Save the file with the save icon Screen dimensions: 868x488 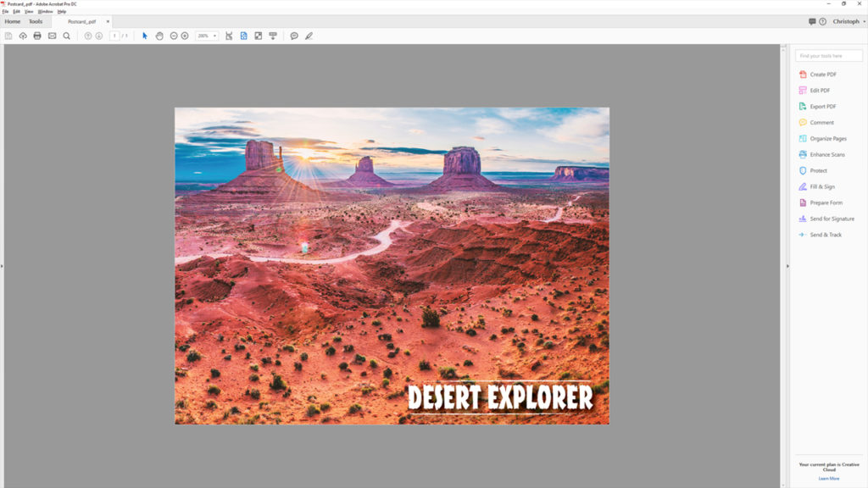point(8,36)
